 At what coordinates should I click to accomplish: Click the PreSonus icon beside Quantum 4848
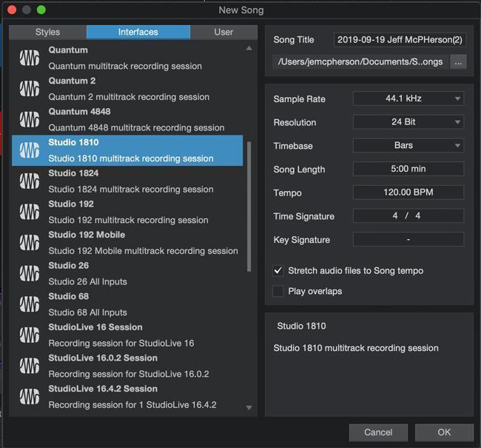coord(30,119)
